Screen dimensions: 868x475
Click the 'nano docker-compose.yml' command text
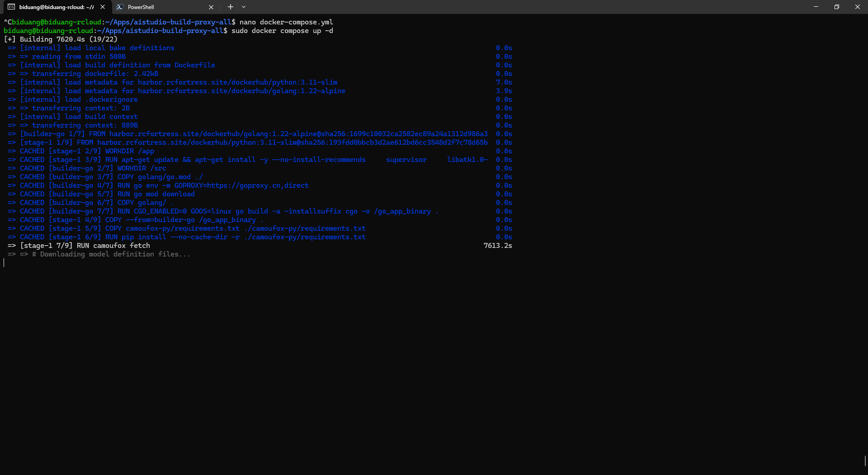(286, 22)
